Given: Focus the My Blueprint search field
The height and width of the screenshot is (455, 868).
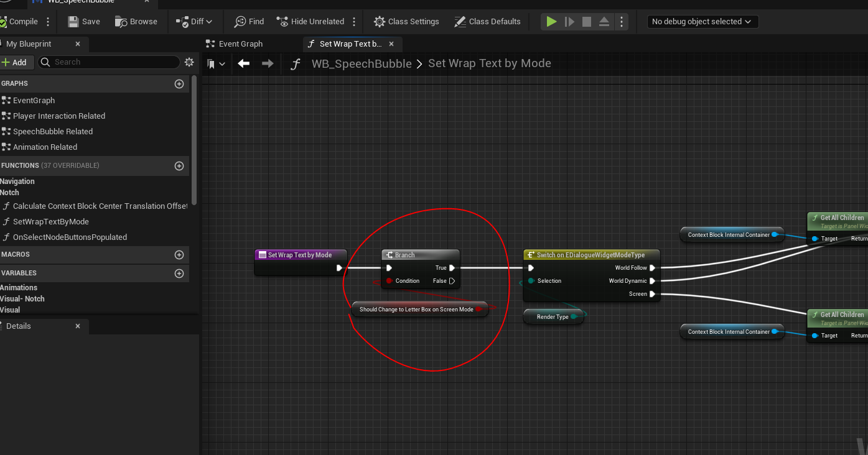Looking at the screenshot, I should 110,62.
